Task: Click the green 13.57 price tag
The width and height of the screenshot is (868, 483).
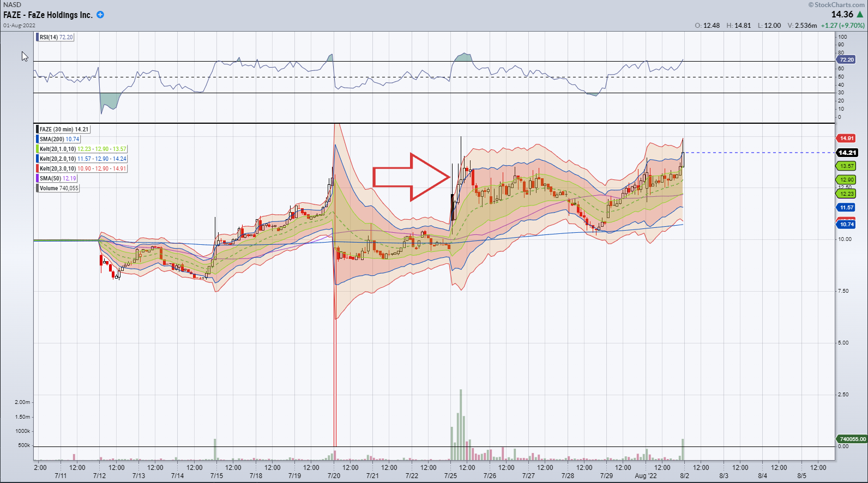Action: pyautogui.click(x=846, y=166)
